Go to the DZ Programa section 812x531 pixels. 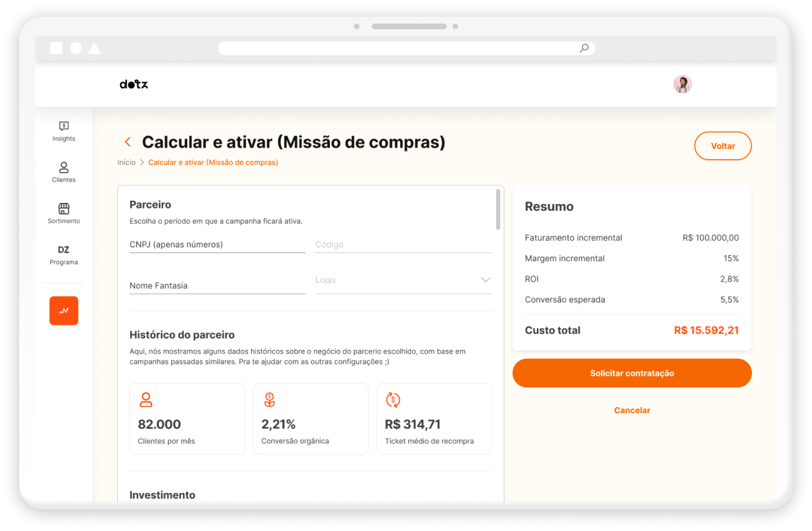coord(64,254)
